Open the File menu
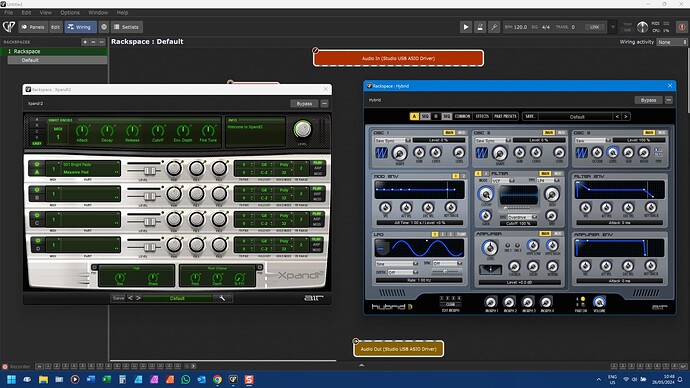 [x=9, y=13]
